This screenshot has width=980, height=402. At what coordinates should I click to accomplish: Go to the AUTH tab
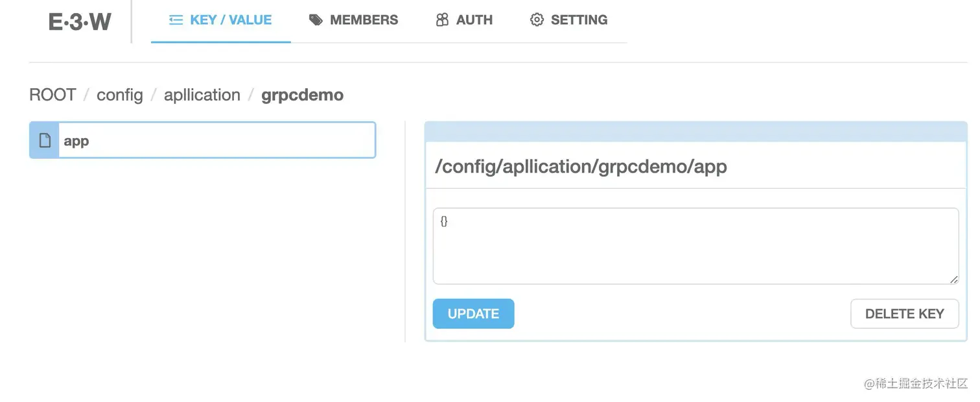[474, 20]
